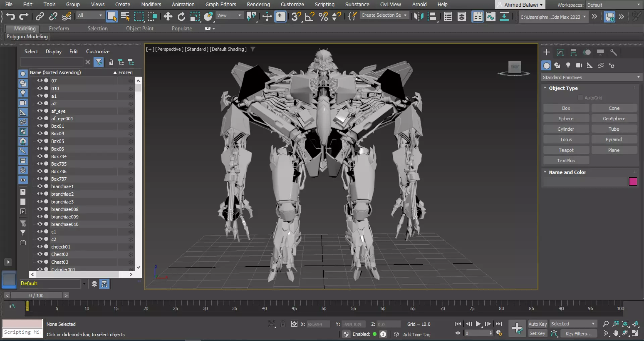Open the Graph Editors menu
This screenshot has height=341, width=644.
point(221,4)
